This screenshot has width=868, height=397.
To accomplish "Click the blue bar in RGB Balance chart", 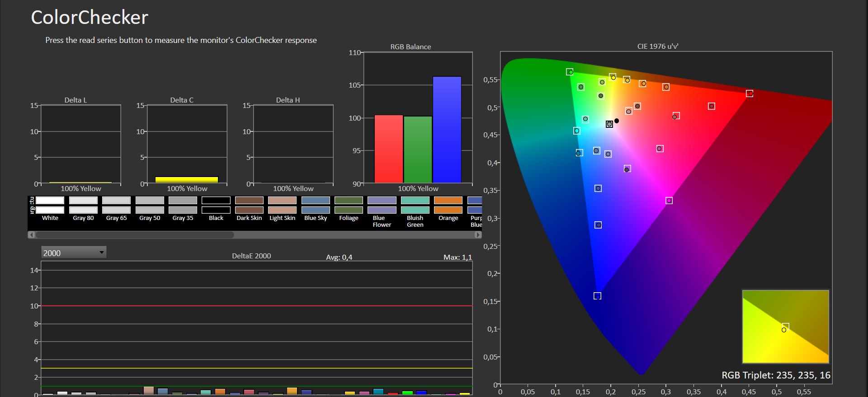I will 447,130.
